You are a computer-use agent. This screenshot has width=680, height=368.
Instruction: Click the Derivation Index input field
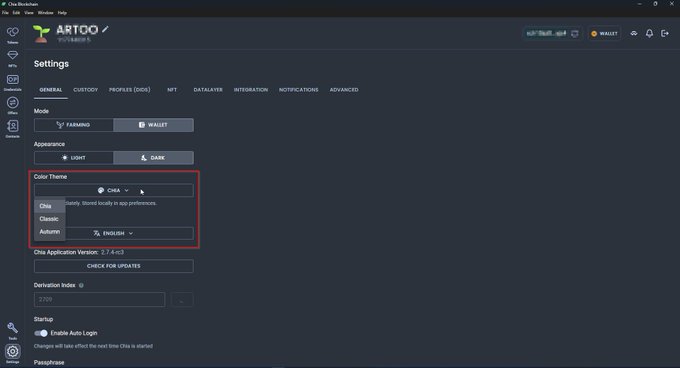click(x=99, y=300)
